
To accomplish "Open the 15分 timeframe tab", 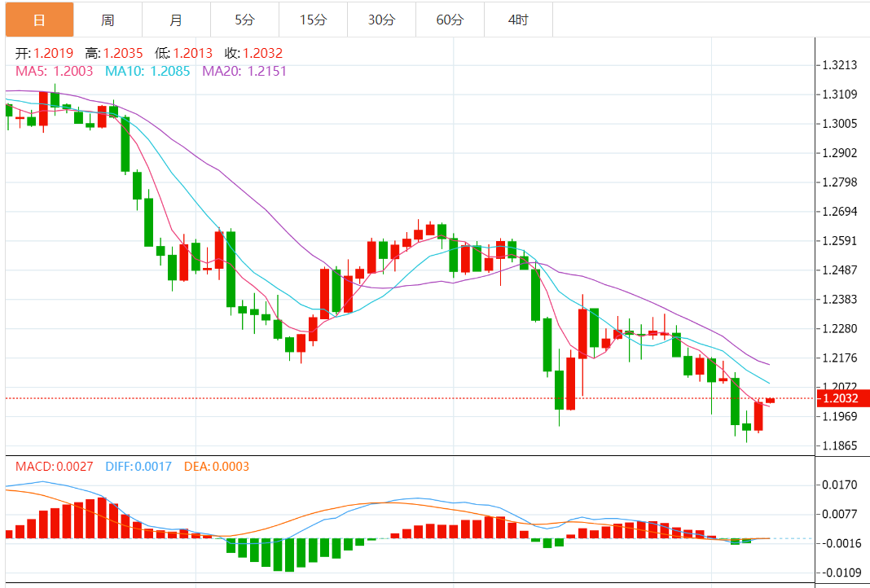I will pos(314,20).
